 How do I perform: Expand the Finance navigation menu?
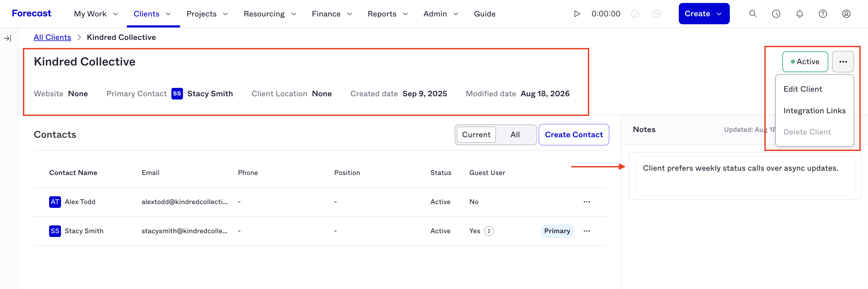tap(332, 14)
